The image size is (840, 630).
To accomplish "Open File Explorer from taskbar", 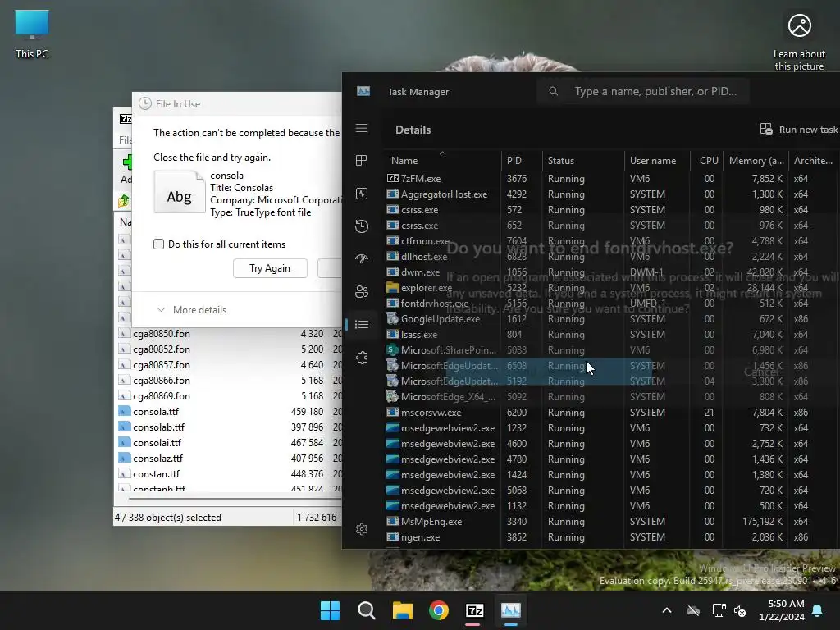I will click(x=402, y=610).
